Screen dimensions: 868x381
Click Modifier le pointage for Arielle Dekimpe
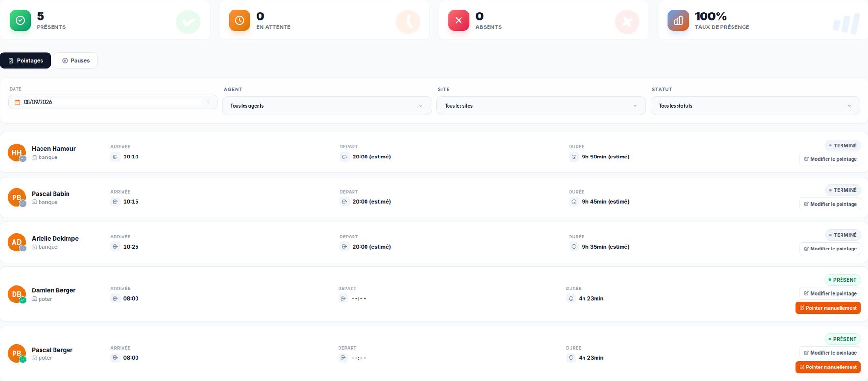830,249
